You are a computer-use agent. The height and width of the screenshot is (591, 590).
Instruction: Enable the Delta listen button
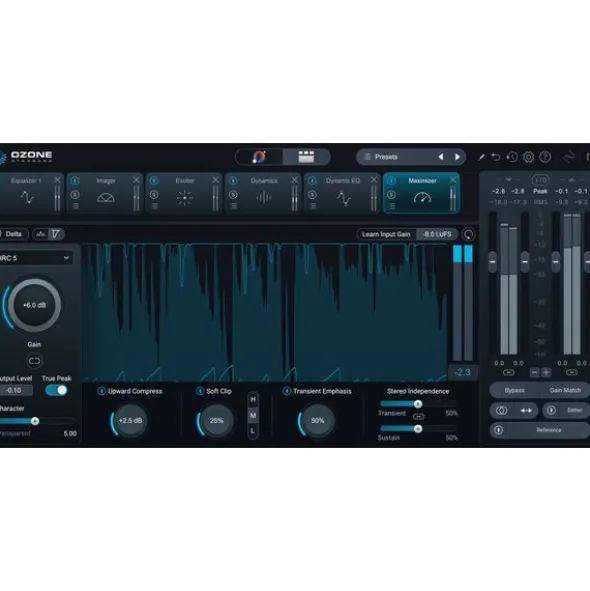[x=12, y=234]
